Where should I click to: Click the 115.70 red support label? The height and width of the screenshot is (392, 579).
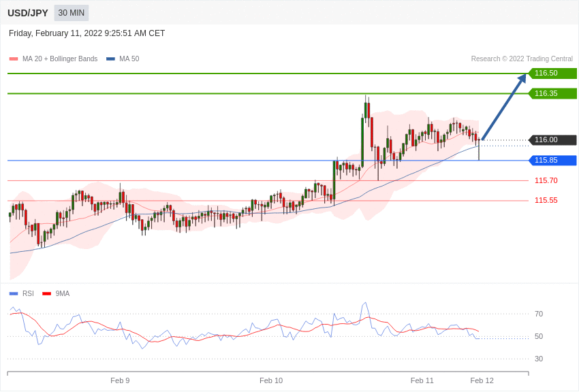[546, 180]
